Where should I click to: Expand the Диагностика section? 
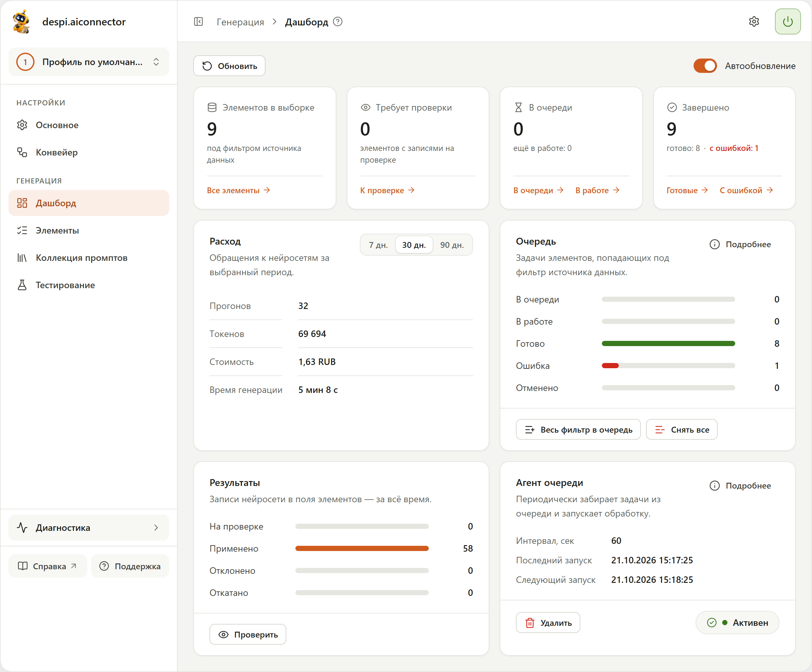[x=88, y=528]
